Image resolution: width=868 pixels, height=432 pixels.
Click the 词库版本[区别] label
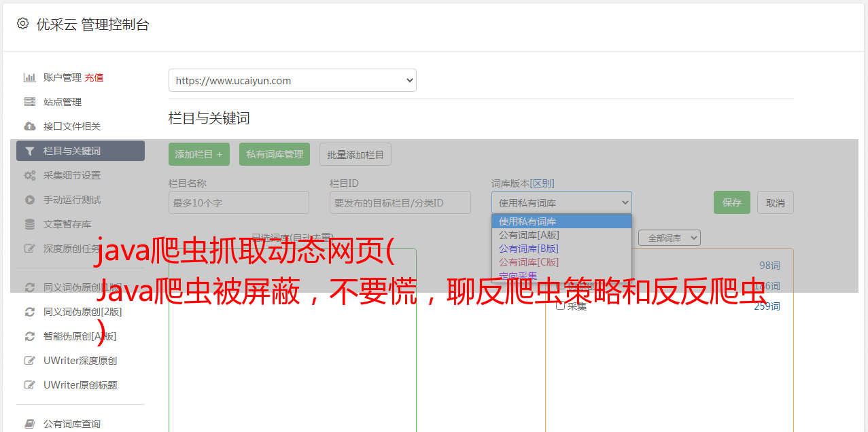[523, 183]
